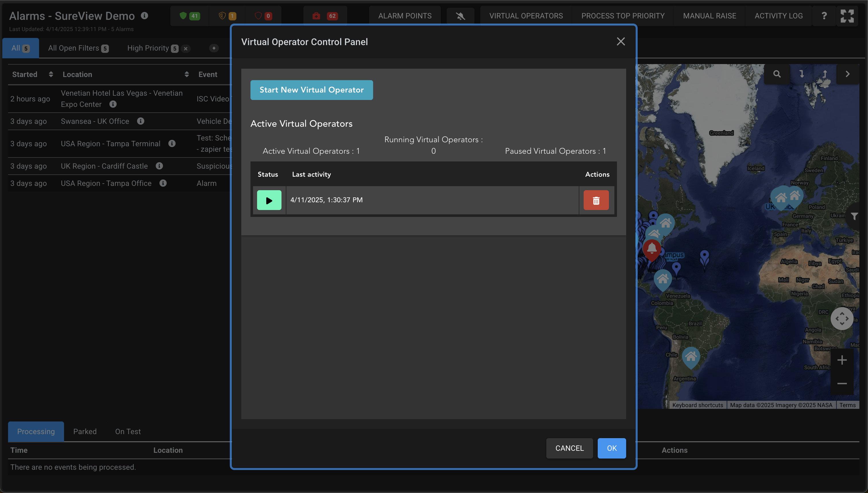
Task: Open the help question mark icon
Action: tap(824, 16)
